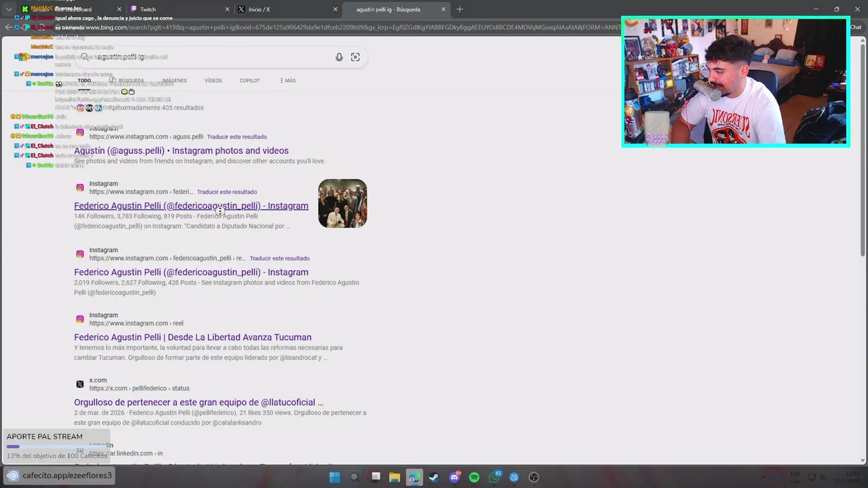The height and width of the screenshot is (488, 868).
Task: Open visual search camera icon in search box
Action: point(355,58)
